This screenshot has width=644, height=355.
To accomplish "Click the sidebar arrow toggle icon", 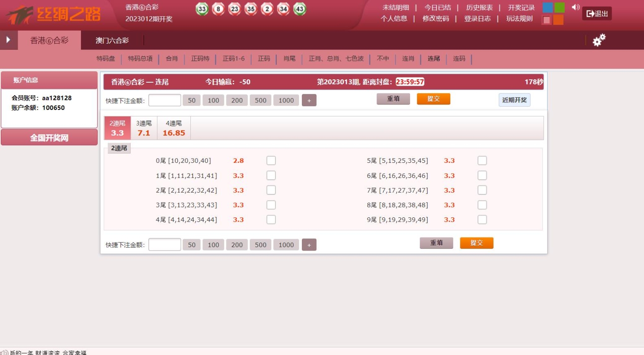I will [8, 40].
